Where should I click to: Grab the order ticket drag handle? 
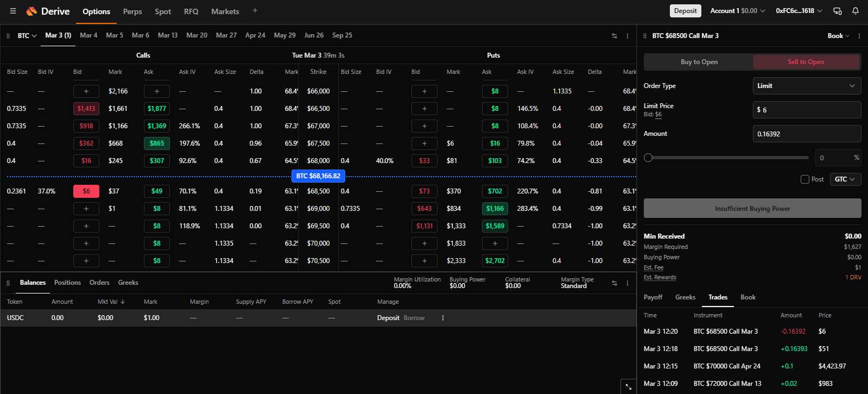click(645, 36)
